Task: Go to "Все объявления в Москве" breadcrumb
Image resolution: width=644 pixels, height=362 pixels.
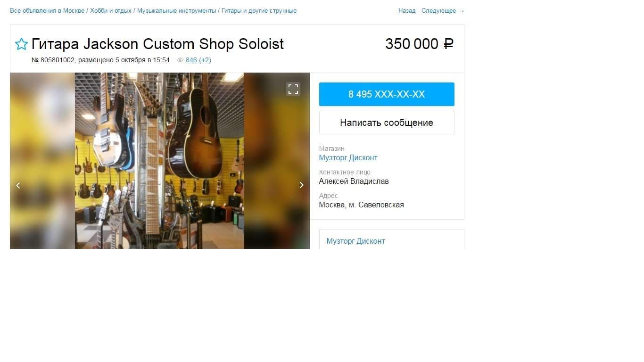Action: coord(47,11)
